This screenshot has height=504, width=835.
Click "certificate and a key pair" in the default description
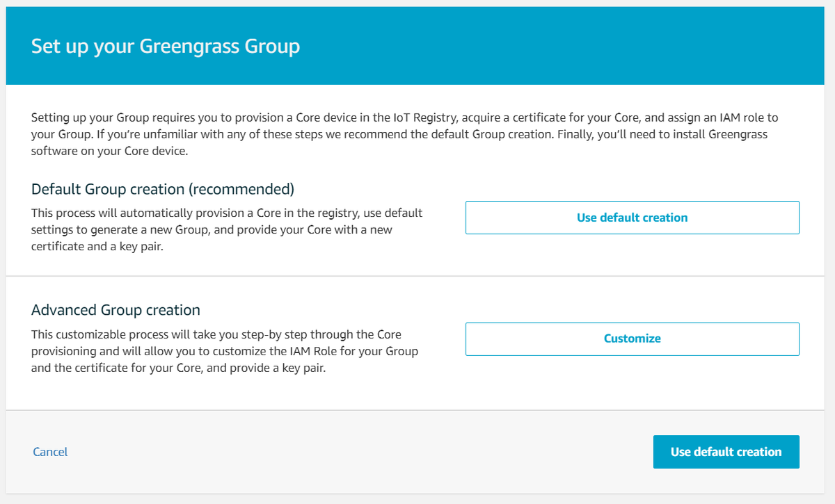click(97, 246)
